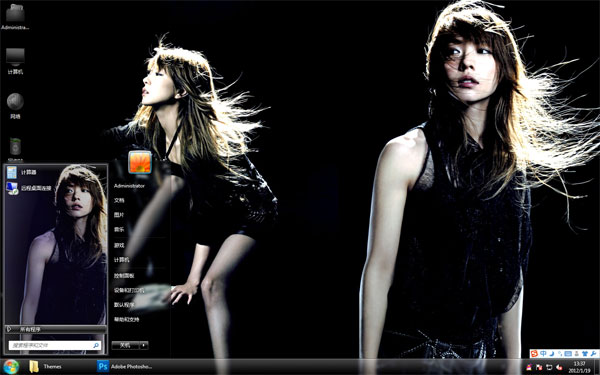Launch 远程桌面连接 from the Start menu
Viewport: 600px width, 375px height.
29,188
